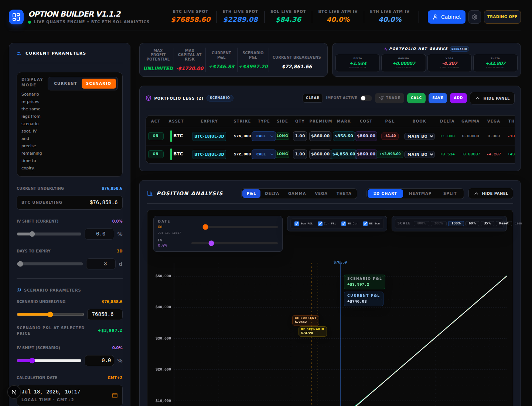Click the green CALC button

point(416,98)
